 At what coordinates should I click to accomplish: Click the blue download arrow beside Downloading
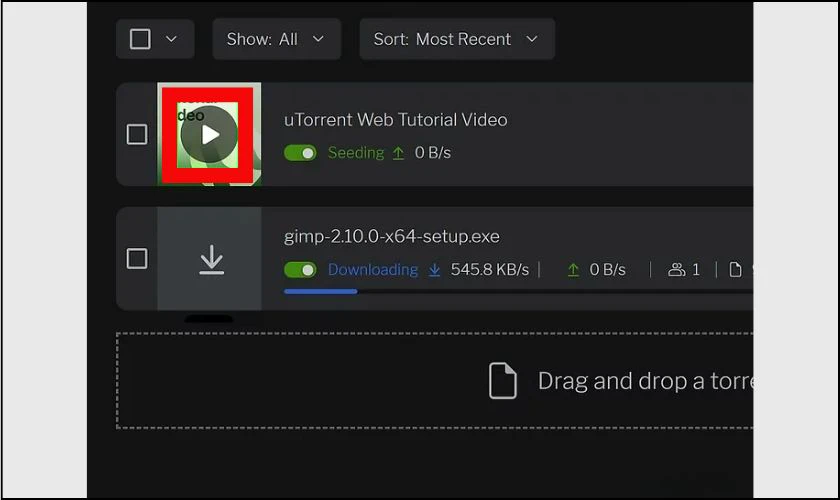click(x=434, y=270)
